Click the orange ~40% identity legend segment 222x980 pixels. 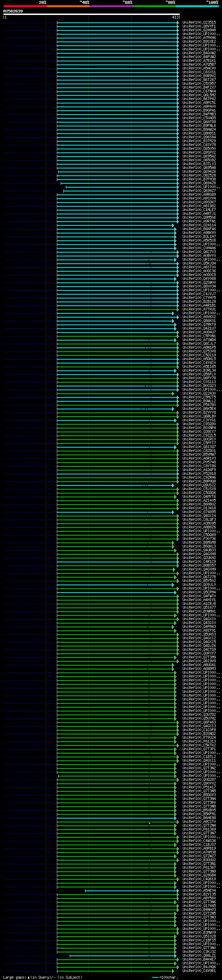click(68, 6)
